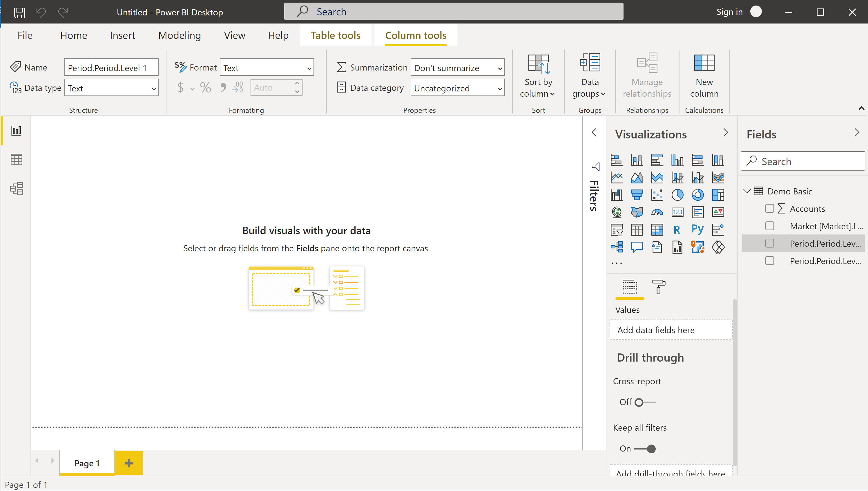868x491 pixels.
Task: Open the Modeling ribbon tab
Action: [179, 35]
